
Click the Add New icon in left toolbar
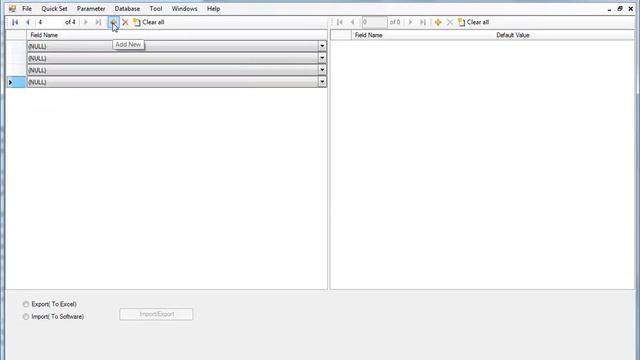(113, 22)
